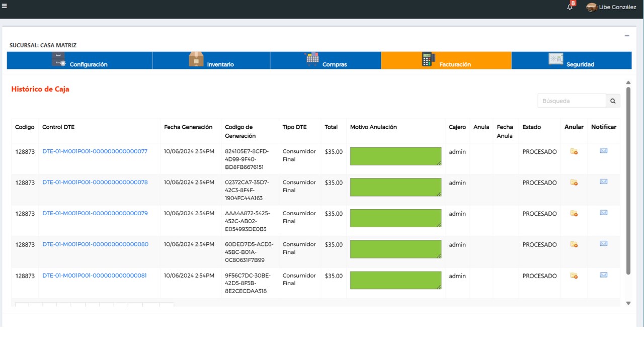Click Motivo Anulación box for DTE ending 080

[395, 249]
